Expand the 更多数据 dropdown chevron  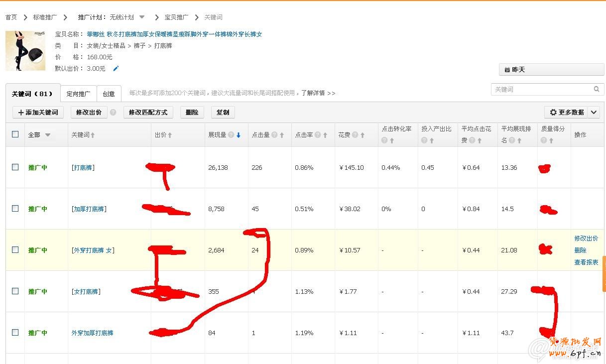coord(594,112)
